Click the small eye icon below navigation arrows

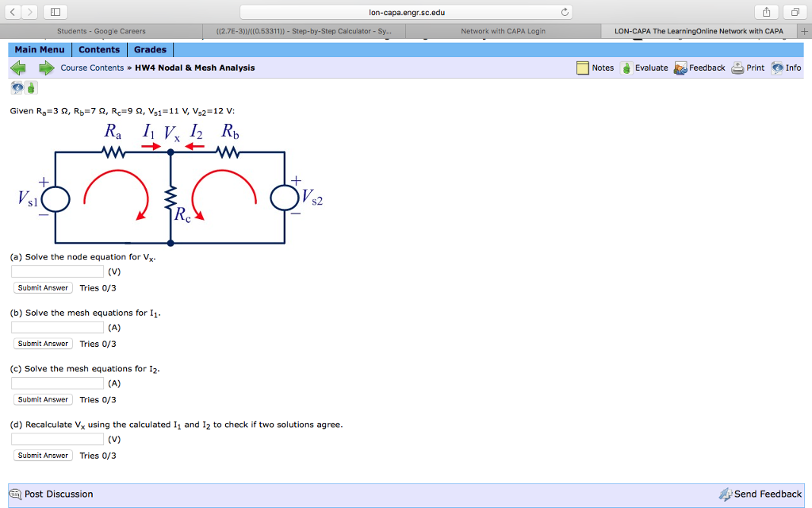point(17,87)
